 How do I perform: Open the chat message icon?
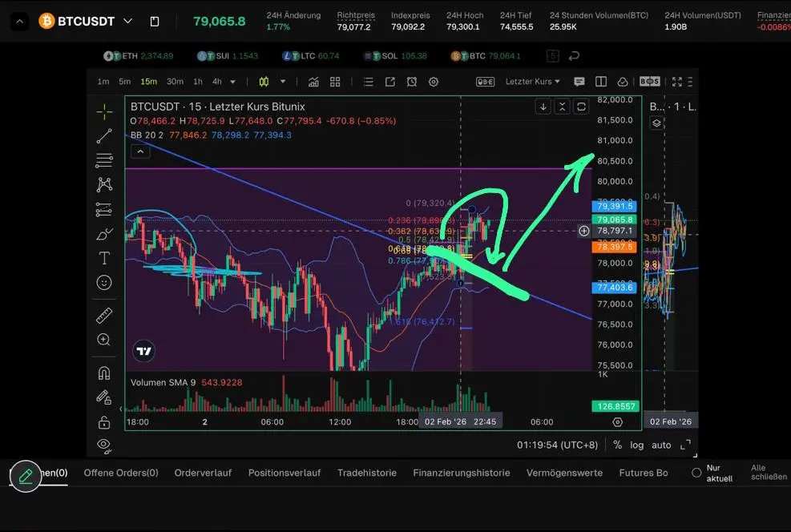pos(579,82)
